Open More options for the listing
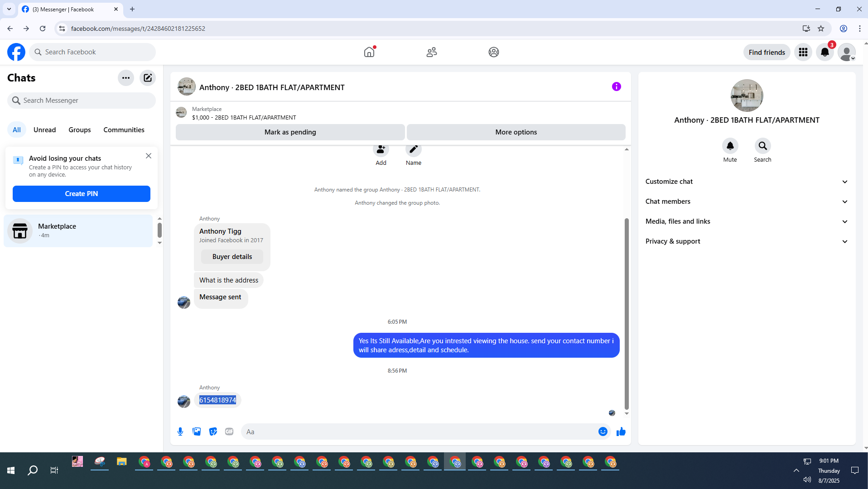Viewport: 868px width, 489px height. (x=516, y=132)
